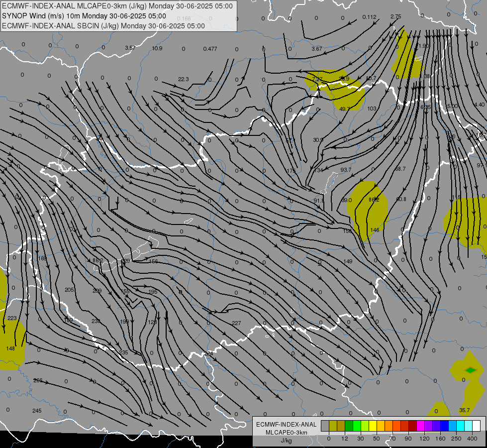Click the legend scale value '400'
The height and width of the screenshot is (448, 487).
click(472, 439)
